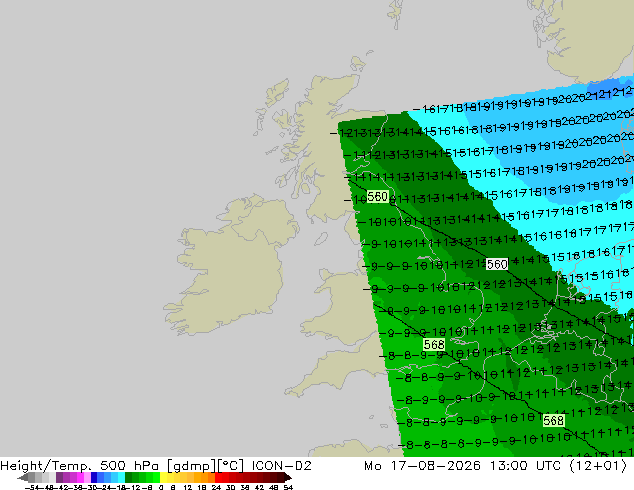The height and width of the screenshot is (490, 634).
Task: Click the dark right arrow of color scale
Action: tap(287, 477)
